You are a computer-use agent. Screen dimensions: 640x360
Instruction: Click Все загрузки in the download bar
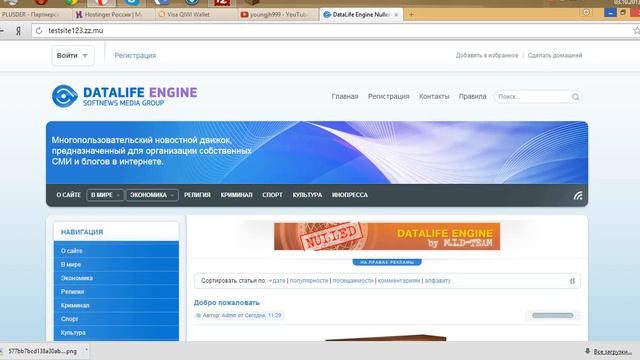point(613,351)
